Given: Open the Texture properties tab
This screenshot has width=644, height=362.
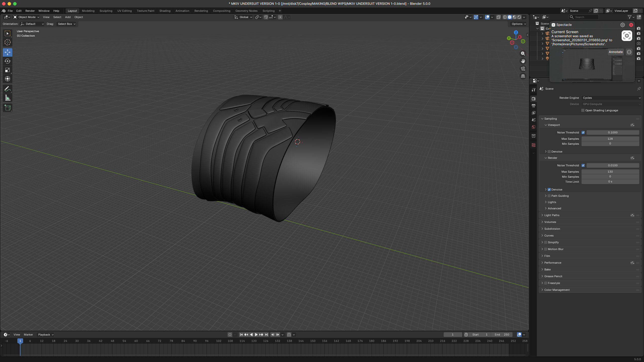Looking at the screenshot, I should [533, 145].
